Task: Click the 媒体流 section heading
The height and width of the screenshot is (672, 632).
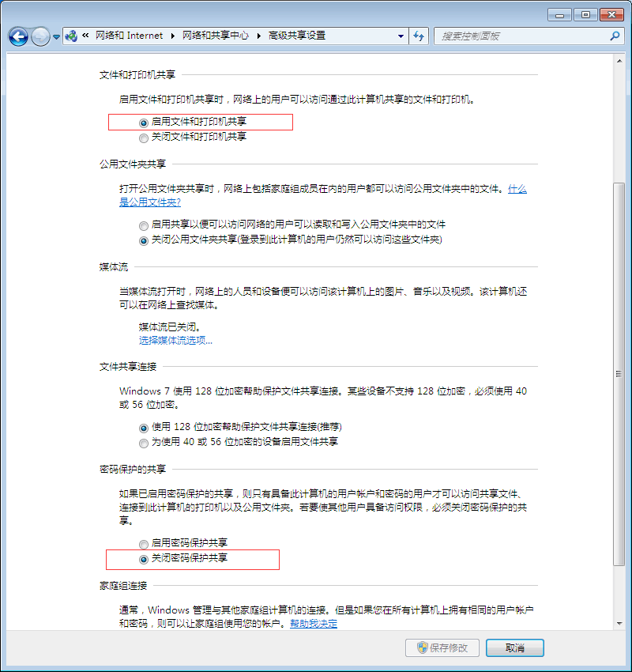Action: click(x=114, y=267)
